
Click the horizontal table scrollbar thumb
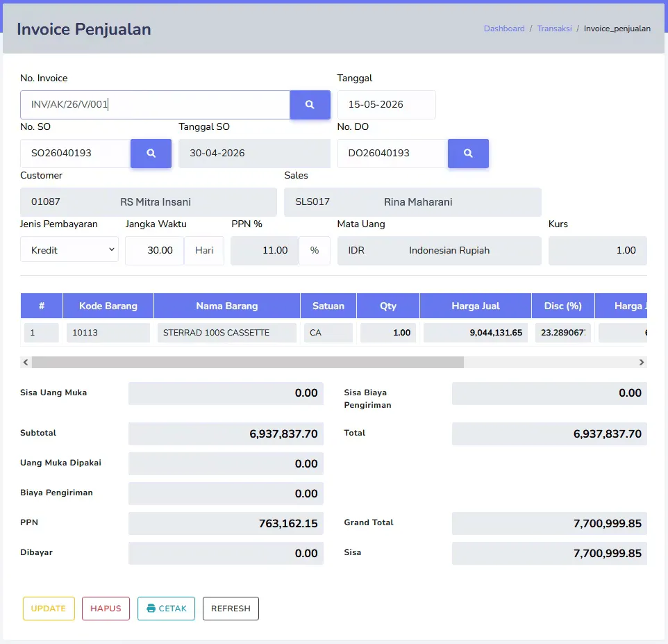248,362
